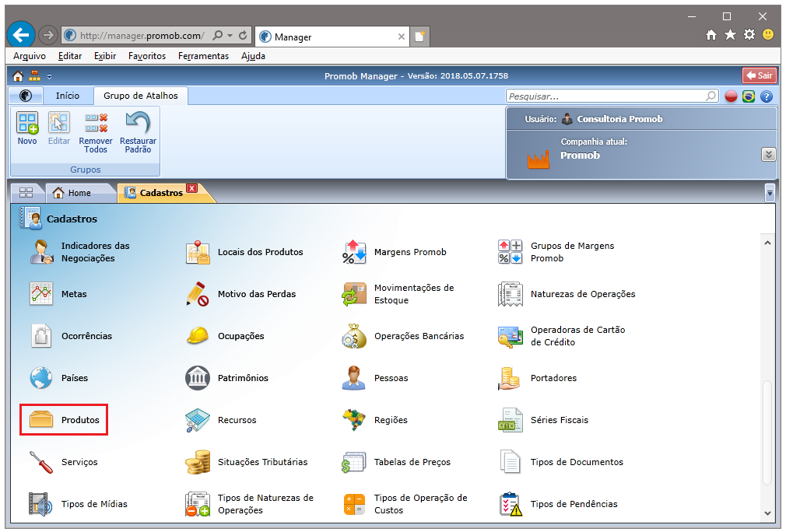Click Remover Todos groups button
This screenshot has height=532, width=786.
point(95,133)
